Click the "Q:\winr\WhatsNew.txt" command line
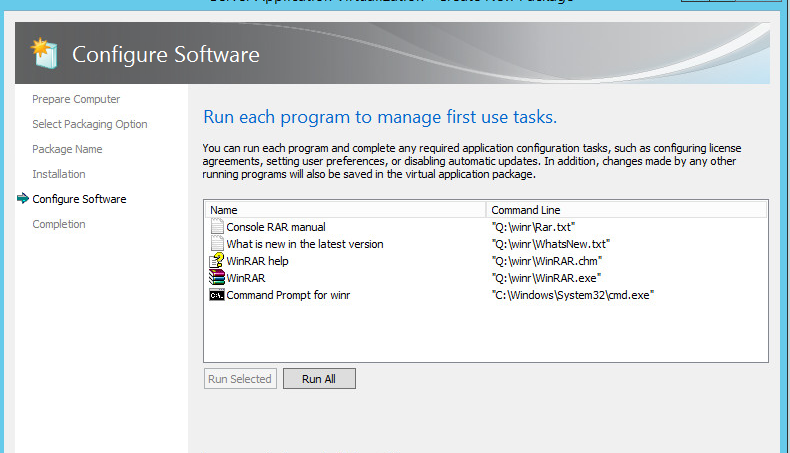 (x=551, y=244)
